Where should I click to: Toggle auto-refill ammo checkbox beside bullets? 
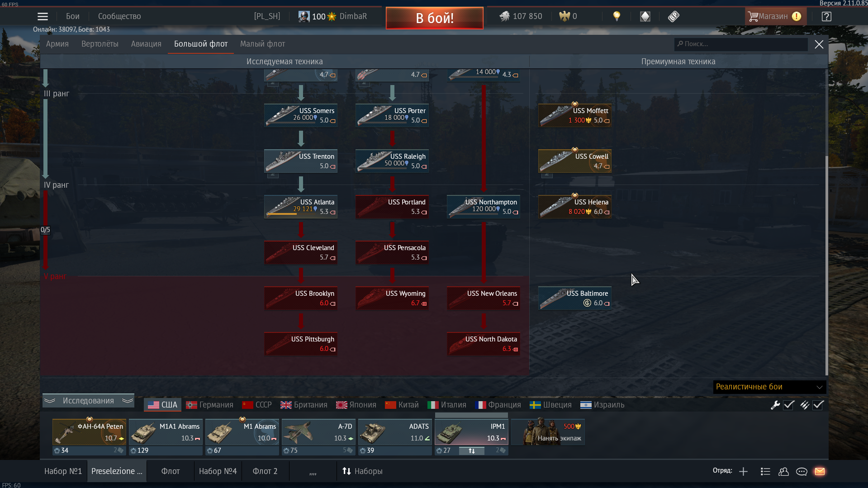pos(818,405)
